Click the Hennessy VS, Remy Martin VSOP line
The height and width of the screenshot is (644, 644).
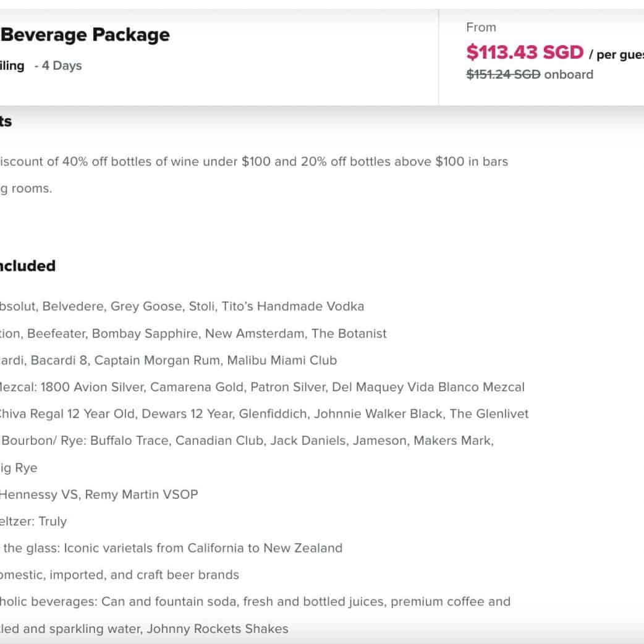pos(99,494)
